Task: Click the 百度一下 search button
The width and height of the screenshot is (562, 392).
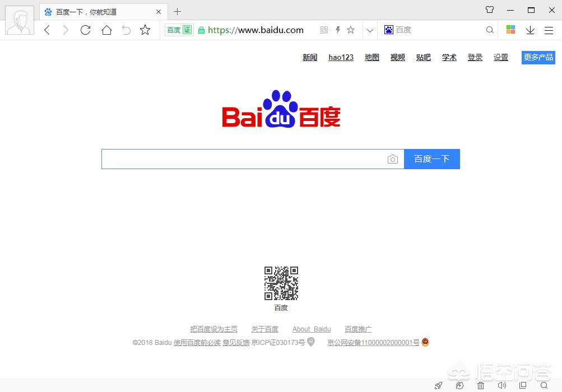Action: [431, 158]
